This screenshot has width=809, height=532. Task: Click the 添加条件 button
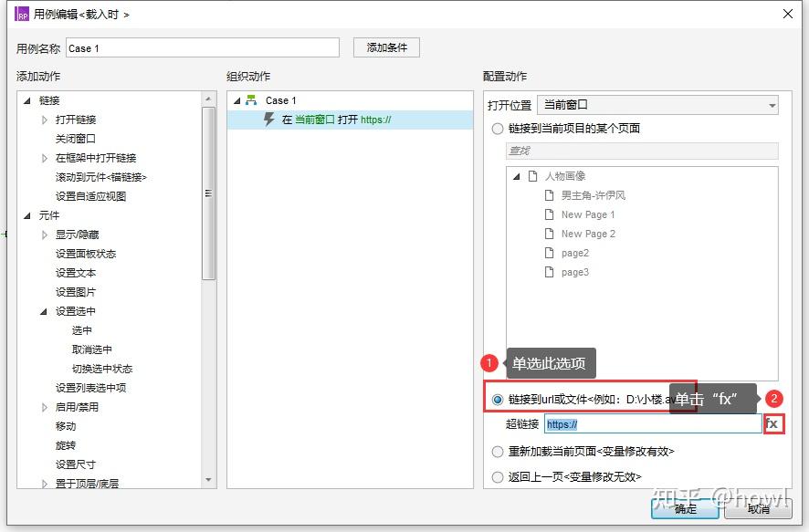point(385,47)
